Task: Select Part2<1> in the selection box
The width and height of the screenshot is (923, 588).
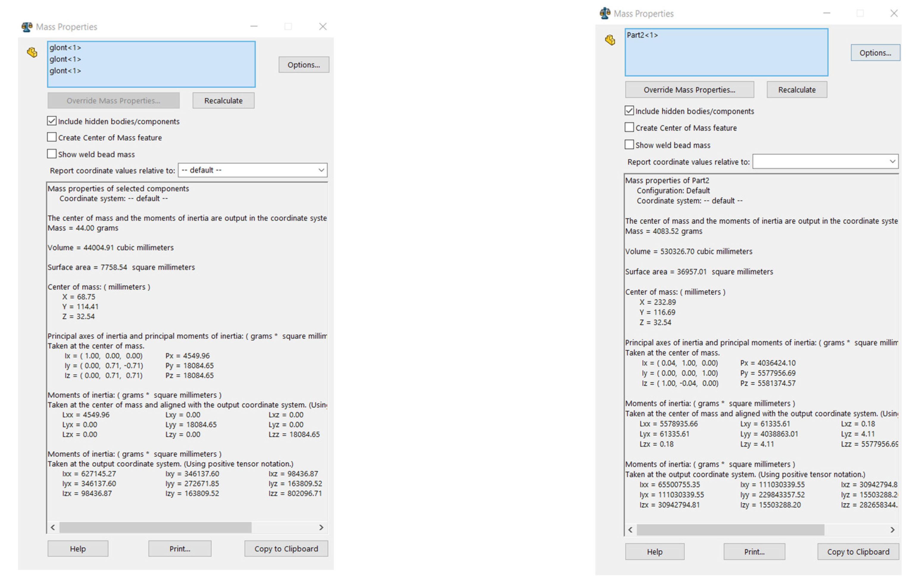Action: pos(642,35)
